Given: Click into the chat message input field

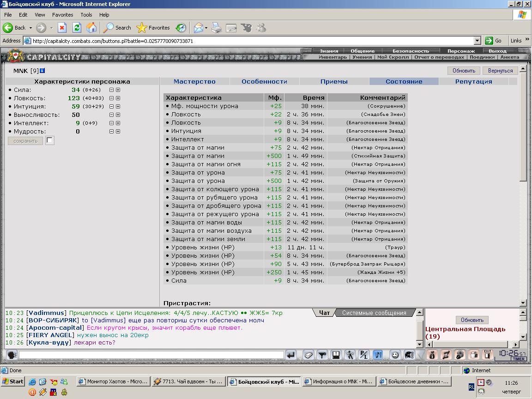Looking at the screenshot, I should [x=151, y=355].
